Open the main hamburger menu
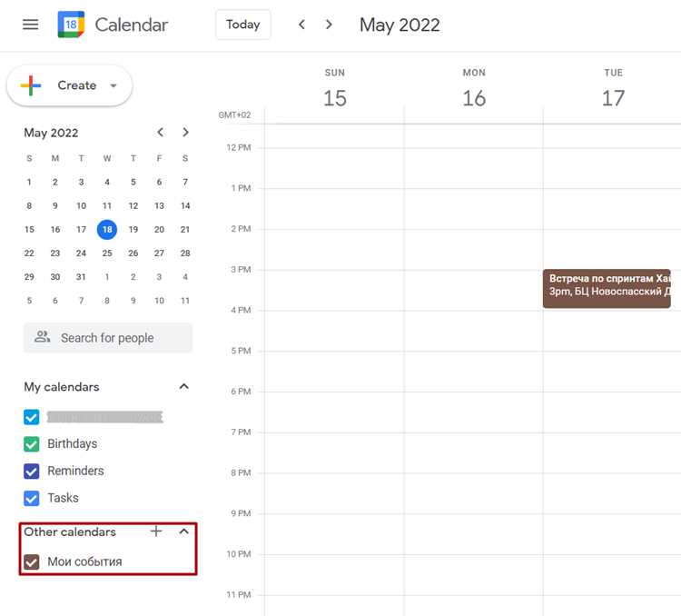This screenshot has width=681, height=616. click(30, 25)
